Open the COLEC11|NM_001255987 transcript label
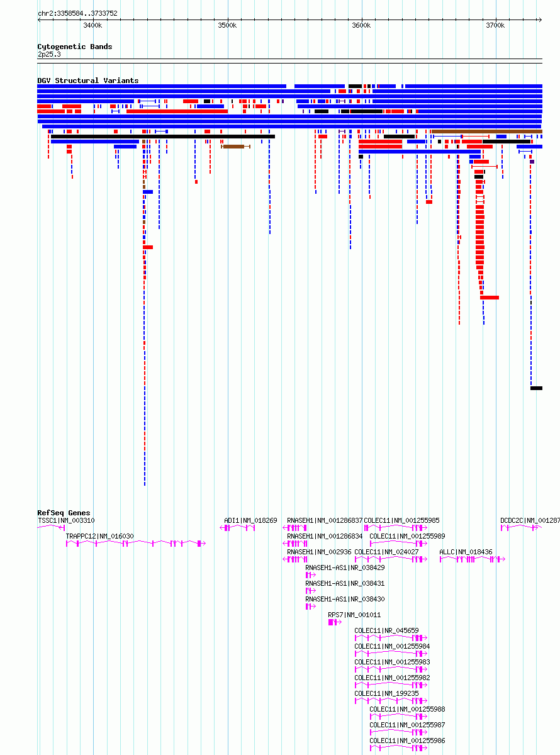This screenshot has width=560, height=755. (x=407, y=725)
